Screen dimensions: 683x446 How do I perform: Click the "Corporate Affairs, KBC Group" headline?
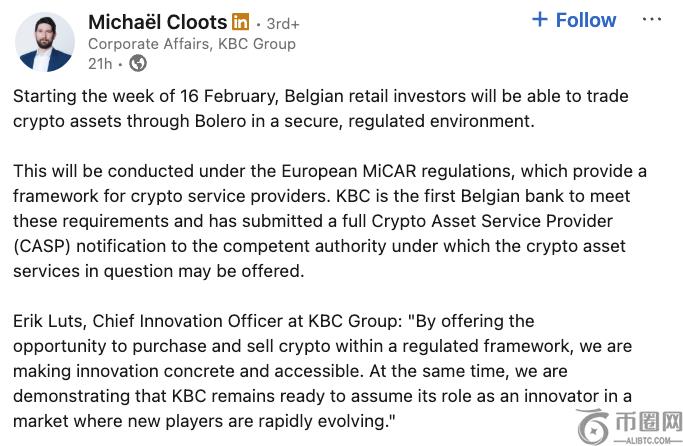click(192, 43)
